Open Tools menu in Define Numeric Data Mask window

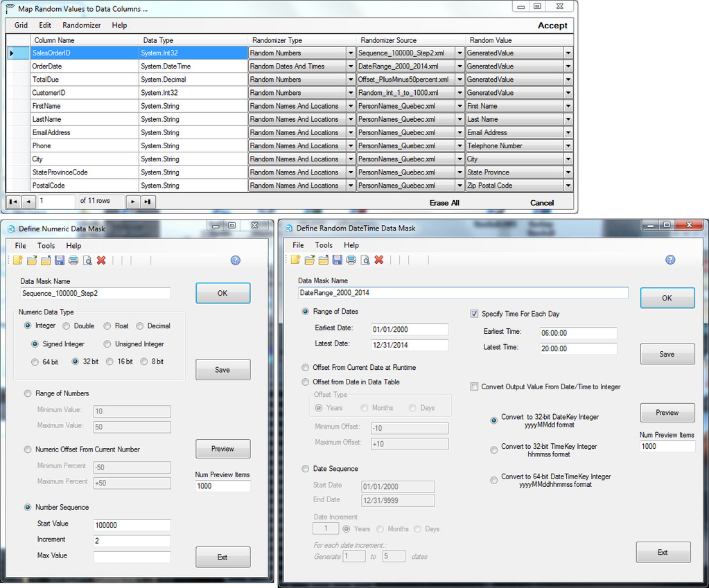(x=46, y=246)
